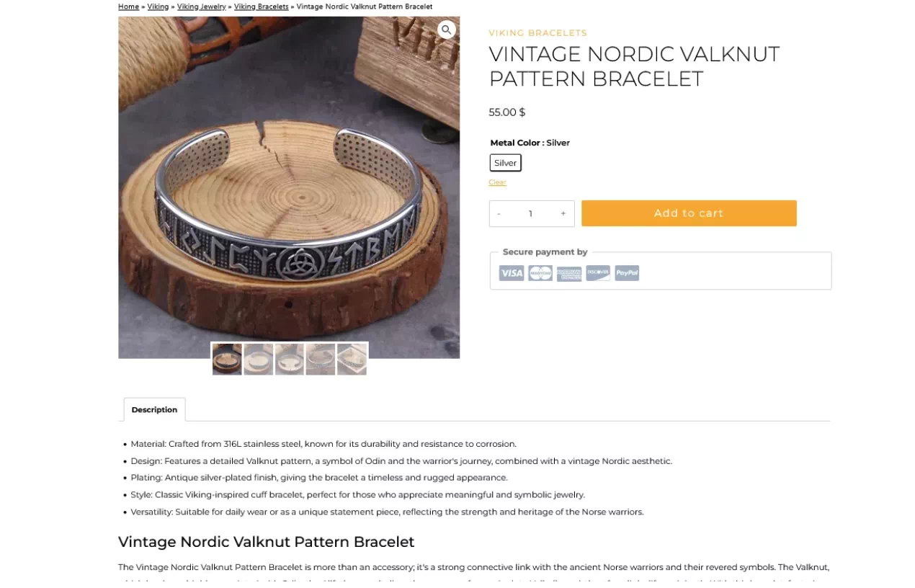
Task: Click the American Express payment icon
Action: coord(569,272)
